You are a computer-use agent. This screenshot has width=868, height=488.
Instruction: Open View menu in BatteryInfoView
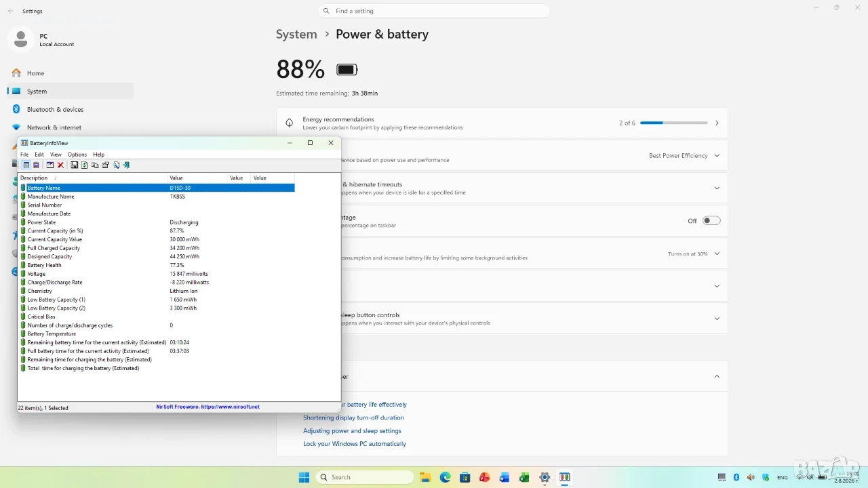[56, 155]
